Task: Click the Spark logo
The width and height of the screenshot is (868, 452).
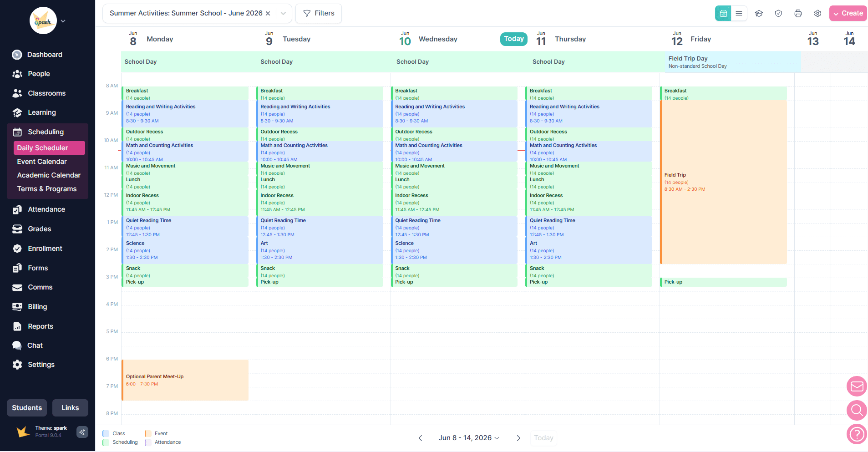Action: click(x=43, y=20)
